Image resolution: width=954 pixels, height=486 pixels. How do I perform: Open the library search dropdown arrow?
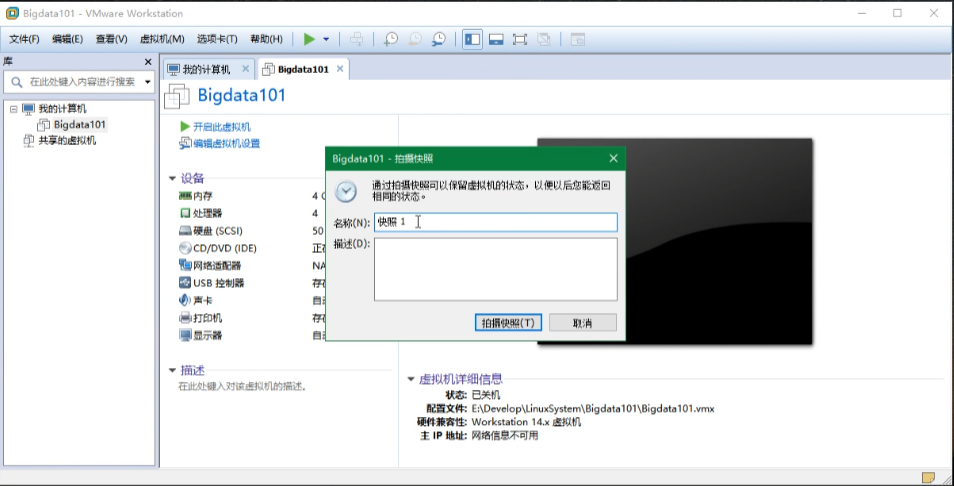pos(147,82)
